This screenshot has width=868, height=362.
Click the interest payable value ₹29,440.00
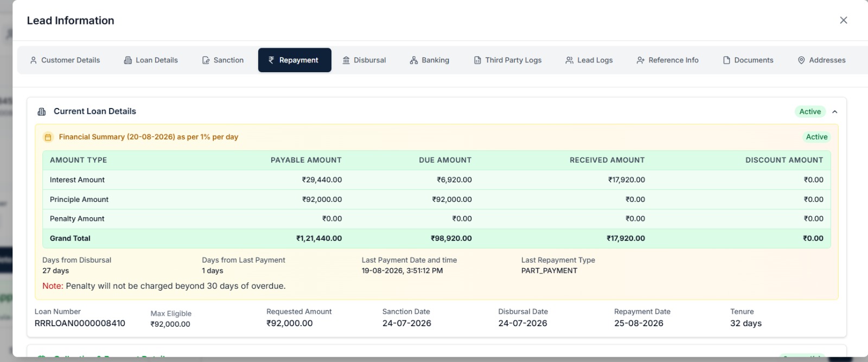322,180
